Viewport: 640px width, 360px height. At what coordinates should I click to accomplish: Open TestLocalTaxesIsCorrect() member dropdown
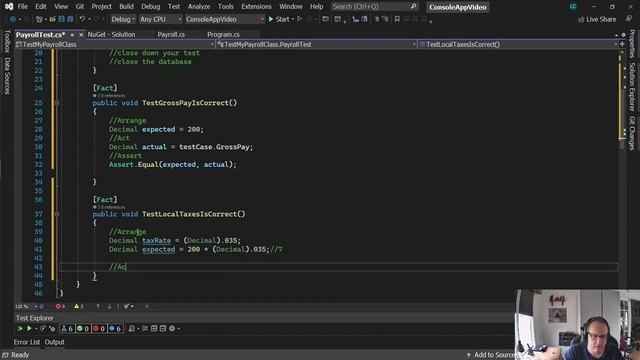click(x=518, y=44)
